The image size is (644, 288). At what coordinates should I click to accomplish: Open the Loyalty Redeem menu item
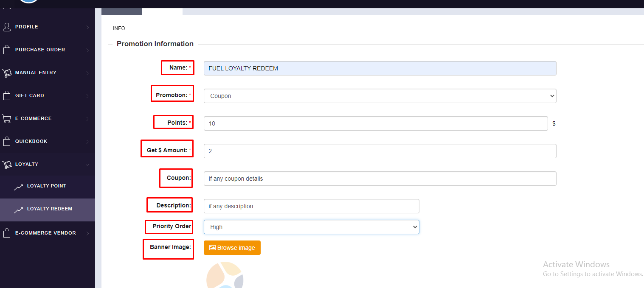pyautogui.click(x=49, y=209)
